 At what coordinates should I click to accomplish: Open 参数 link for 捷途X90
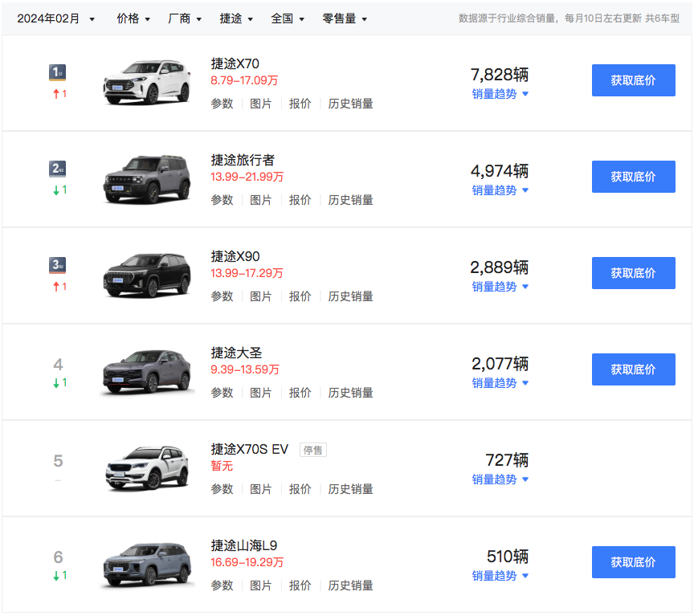(x=222, y=296)
